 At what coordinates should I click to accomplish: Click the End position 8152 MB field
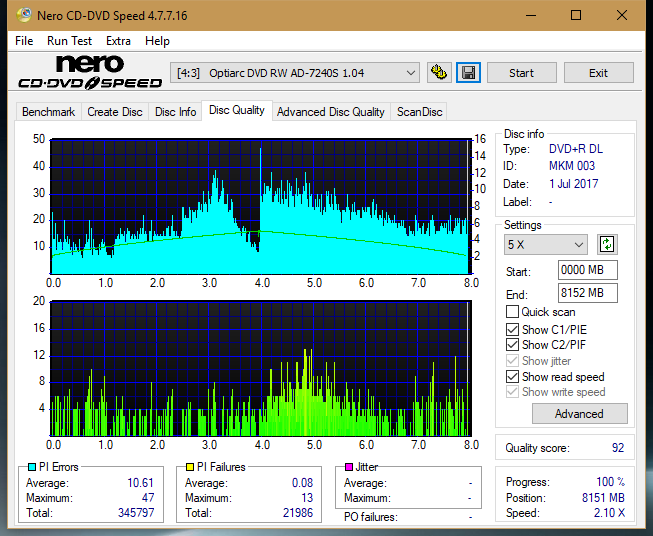tap(588, 293)
